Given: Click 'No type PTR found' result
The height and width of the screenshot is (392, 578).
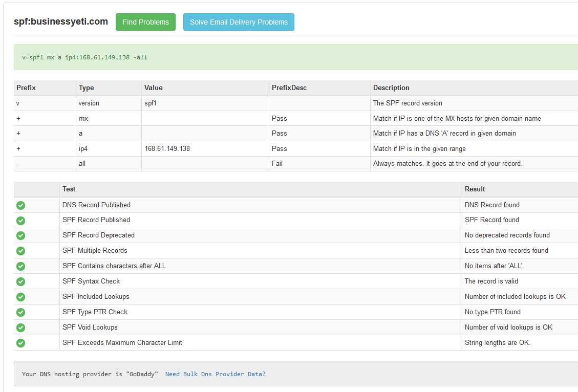Looking at the screenshot, I should click(x=493, y=312).
